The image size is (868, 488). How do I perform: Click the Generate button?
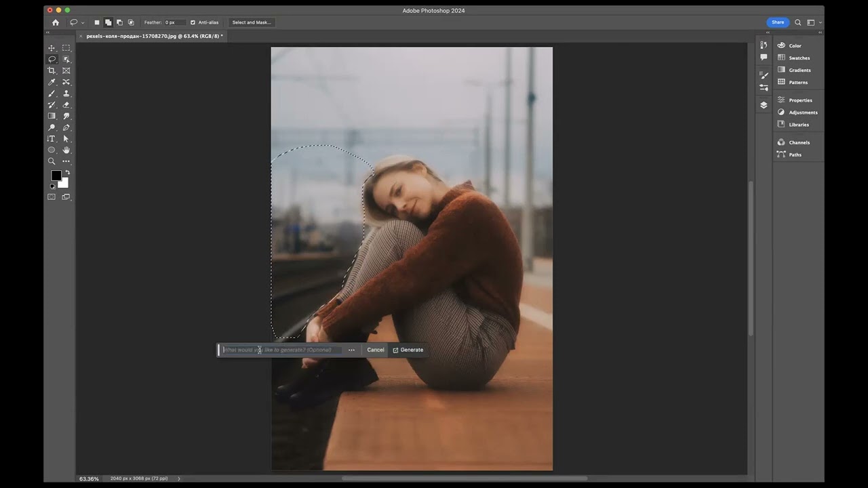(408, 350)
